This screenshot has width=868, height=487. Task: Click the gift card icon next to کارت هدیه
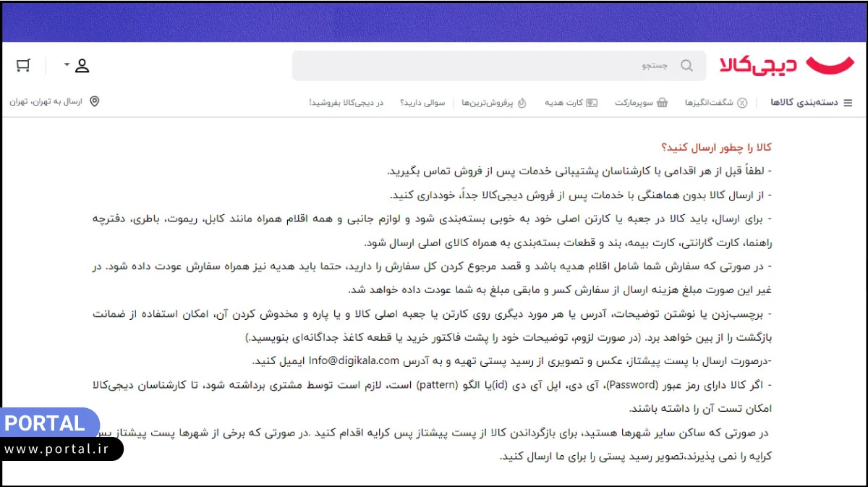pos(592,102)
